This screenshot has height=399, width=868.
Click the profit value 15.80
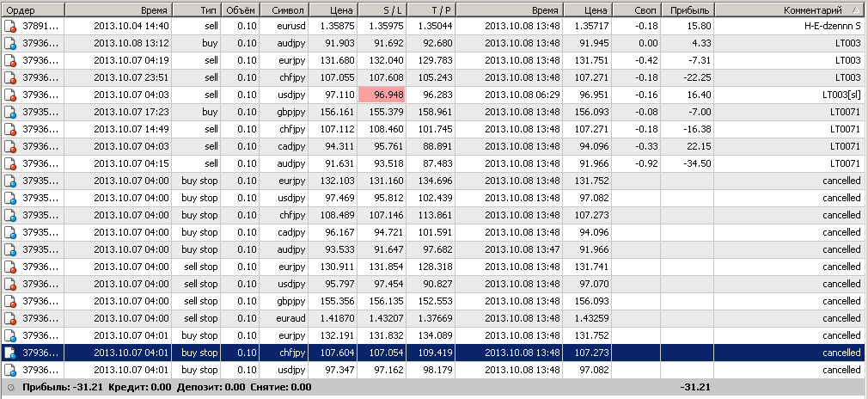[x=700, y=26]
